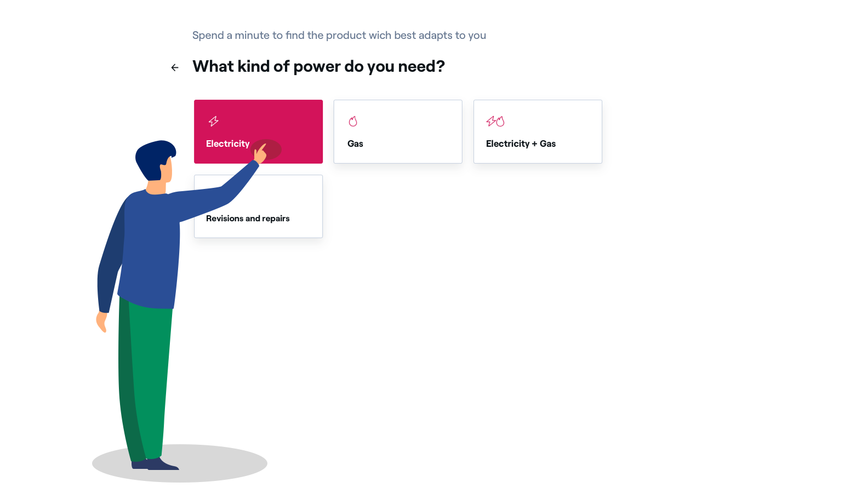This screenshot has width=868, height=499.
Task: Click the question heading text
Action: [318, 66]
